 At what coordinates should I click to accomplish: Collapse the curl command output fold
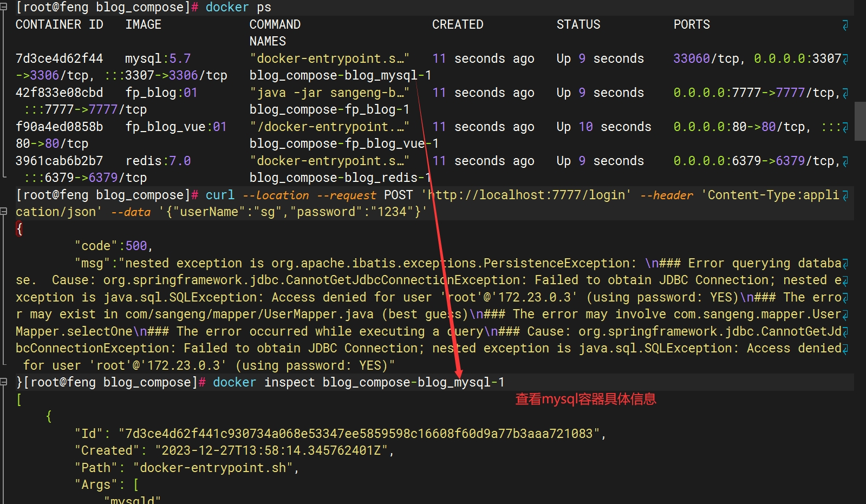pyautogui.click(x=3, y=212)
